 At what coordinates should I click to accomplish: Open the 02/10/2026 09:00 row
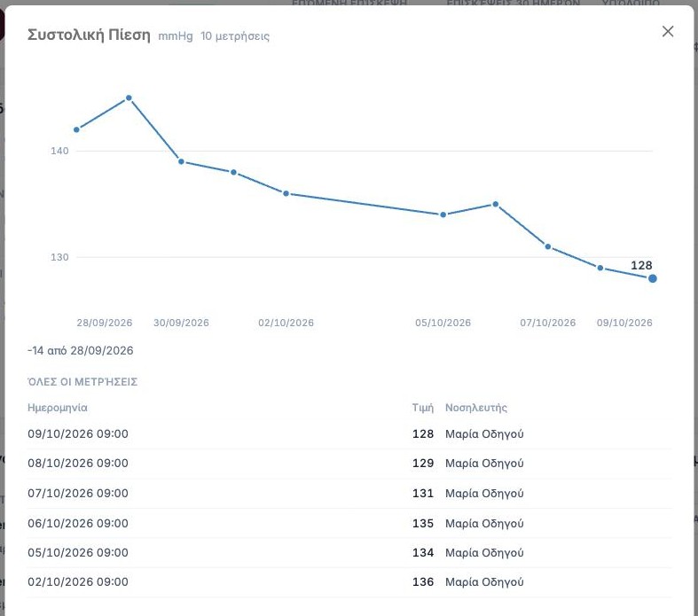point(349,582)
